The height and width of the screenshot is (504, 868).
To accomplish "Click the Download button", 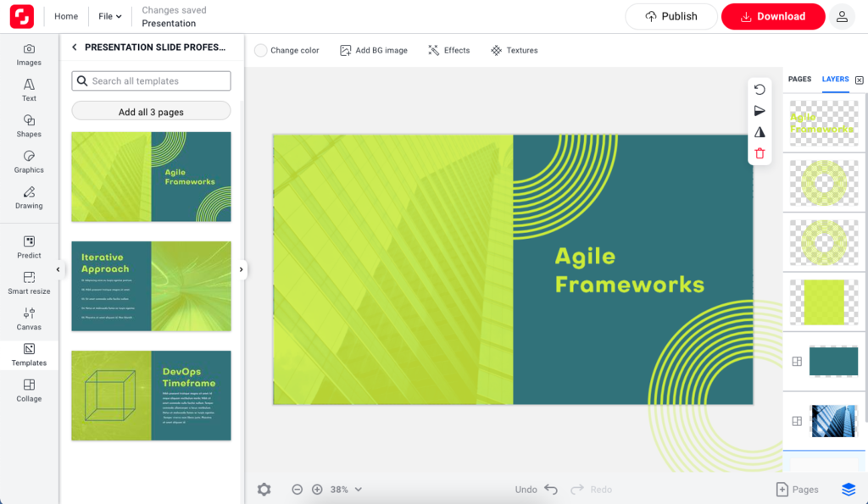I will [x=772, y=16].
